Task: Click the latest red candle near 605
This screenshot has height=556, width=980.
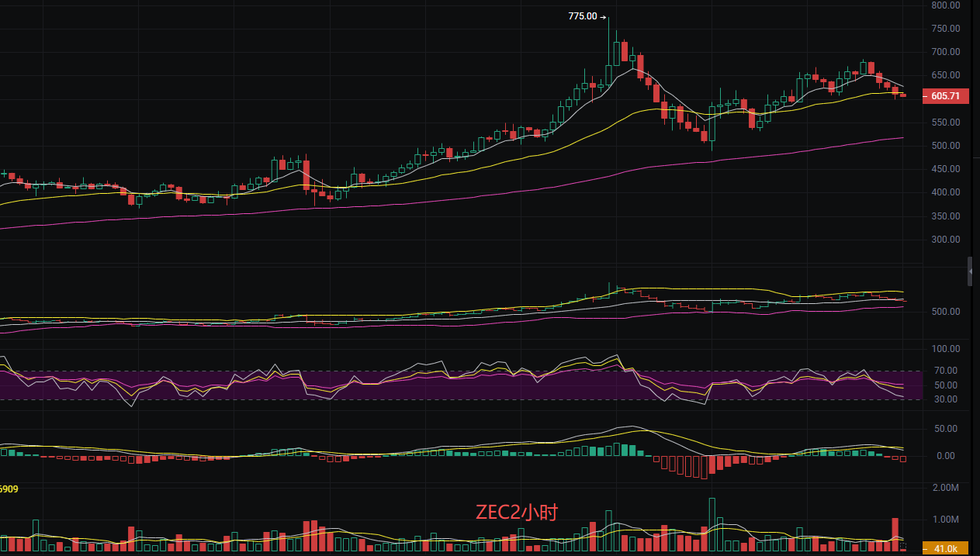Action: 902,95
